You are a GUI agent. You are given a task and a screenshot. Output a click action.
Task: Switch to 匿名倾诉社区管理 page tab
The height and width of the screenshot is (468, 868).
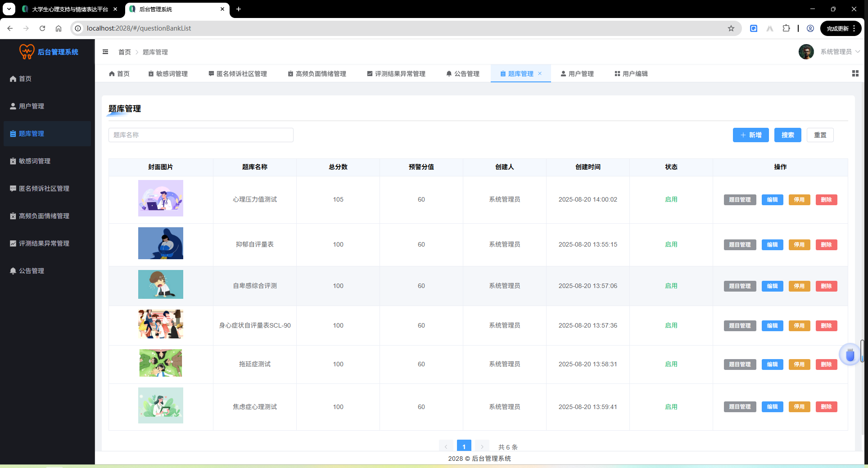[x=238, y=74]
